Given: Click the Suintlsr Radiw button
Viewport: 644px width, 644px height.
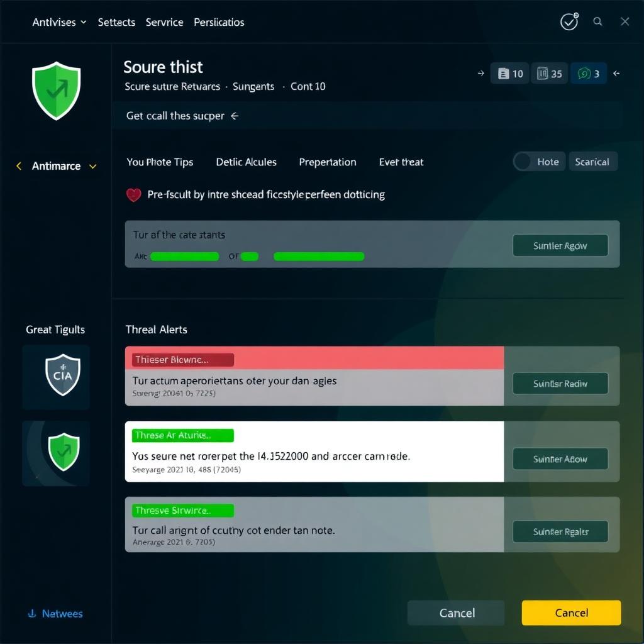Looking at the screenshot, I should 560,383.
